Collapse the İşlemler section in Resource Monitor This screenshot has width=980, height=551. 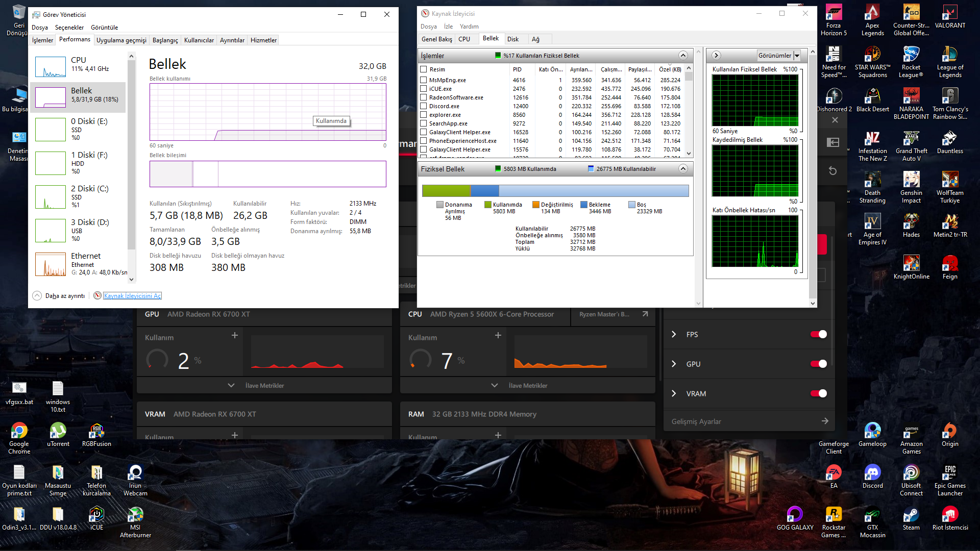(683, 55)
